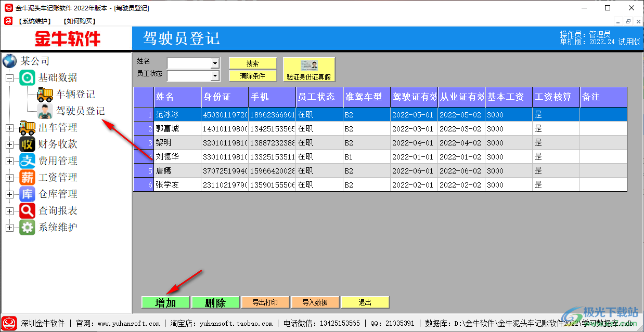
Task: Click date cell 2022-06-01
Action: 414,170
